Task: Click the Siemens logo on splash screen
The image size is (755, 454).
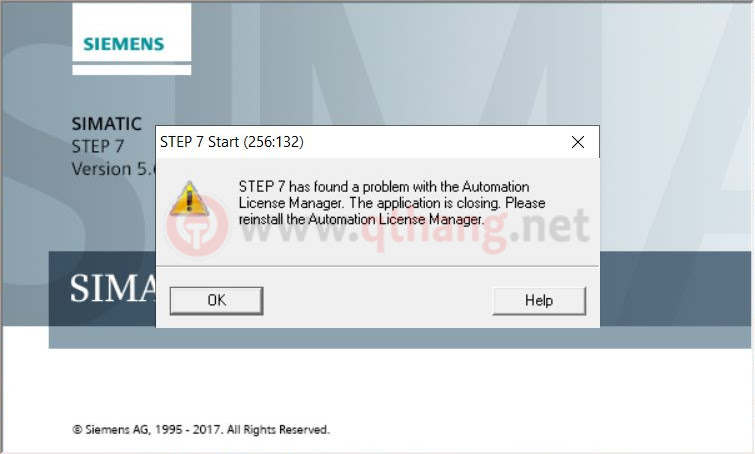Action: [x=124, y=44]
